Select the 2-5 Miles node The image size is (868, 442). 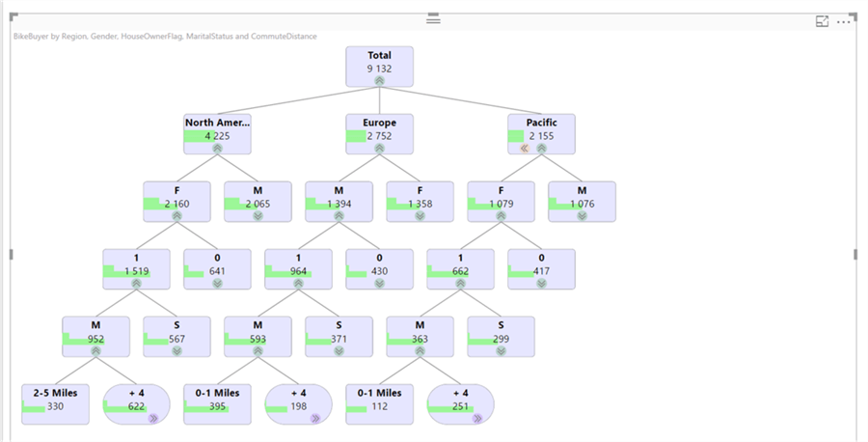[55, 404]
